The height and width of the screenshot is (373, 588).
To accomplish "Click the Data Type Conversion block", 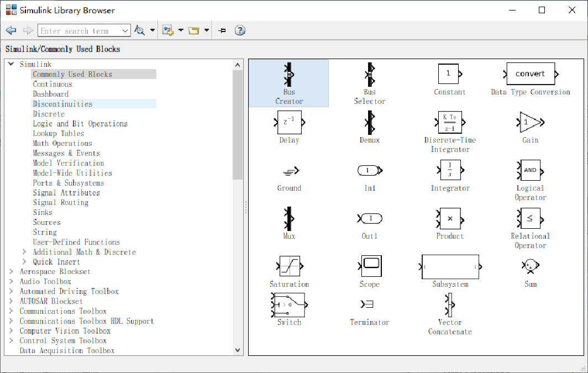I will click(530, 74).
